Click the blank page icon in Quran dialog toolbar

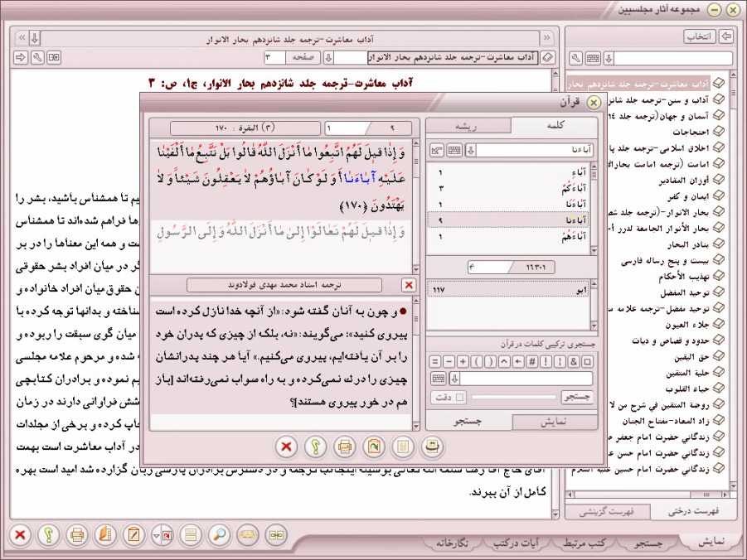(403, 447)
